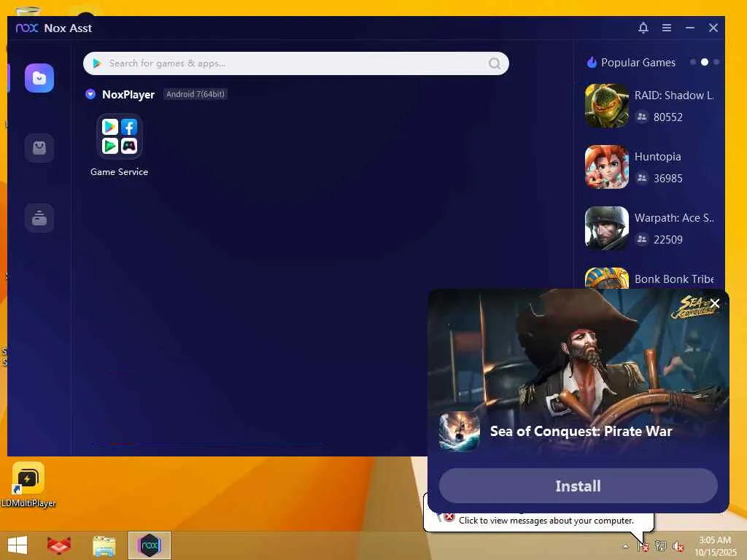The height and width of the screenshot is (560, 747).
Task: Open the LDMultiPlayer desktop shortcut
Action: [28, 485]
